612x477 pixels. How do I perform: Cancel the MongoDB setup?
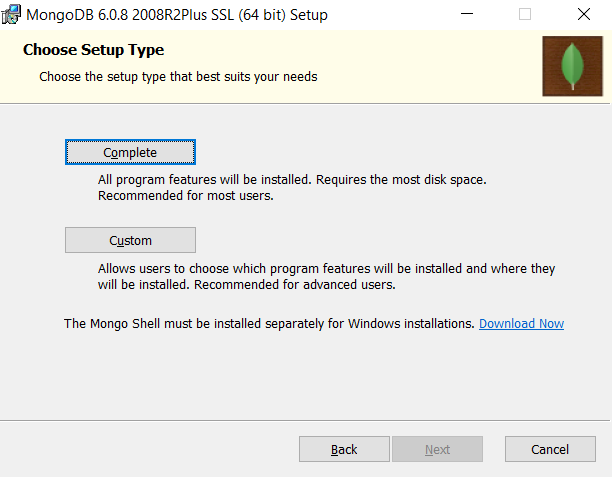coord(550,449)
